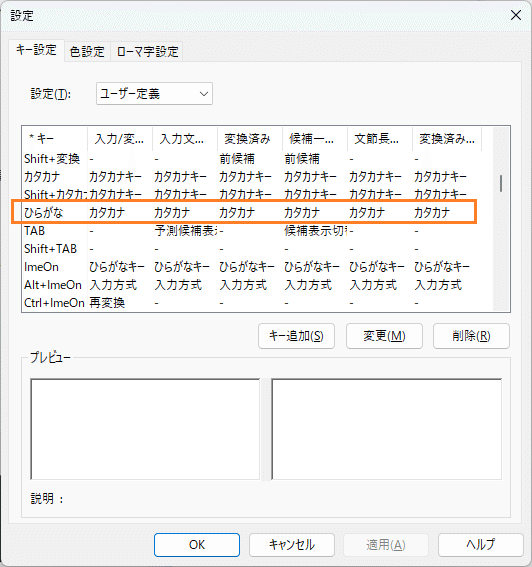Click 前候補 in 候補一... column
532x567 pixels.
tap(302, 159)
